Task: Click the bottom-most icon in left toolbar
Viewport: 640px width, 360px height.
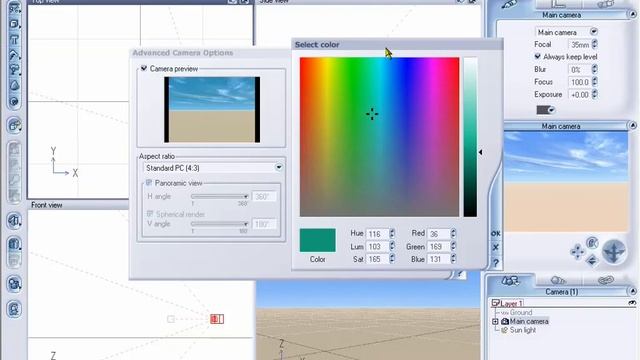Action: tap(14, 309)
